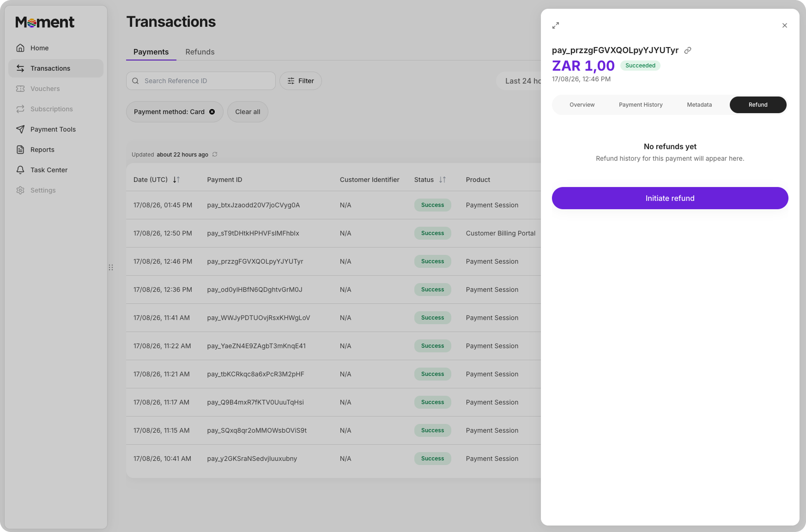Click the Moment logo

pos(45,22)
